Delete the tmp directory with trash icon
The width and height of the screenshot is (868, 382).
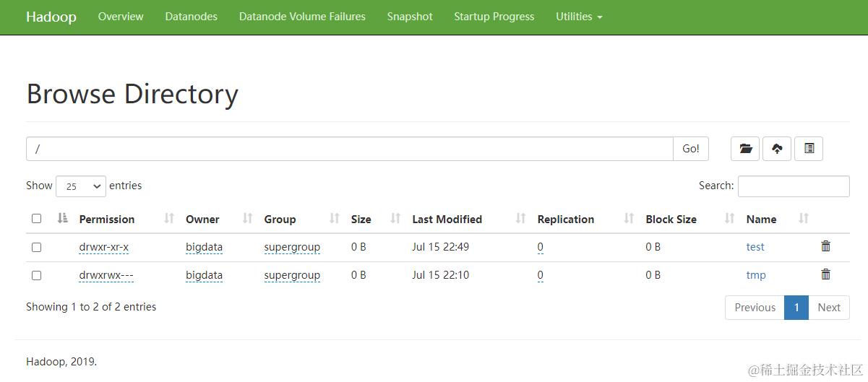coord(826,274)
